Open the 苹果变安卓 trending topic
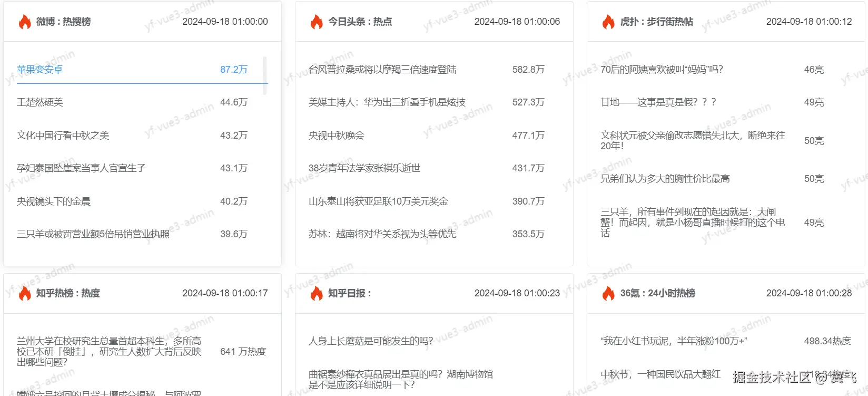Screen dimensions: 868x396 tap(40, 70)
